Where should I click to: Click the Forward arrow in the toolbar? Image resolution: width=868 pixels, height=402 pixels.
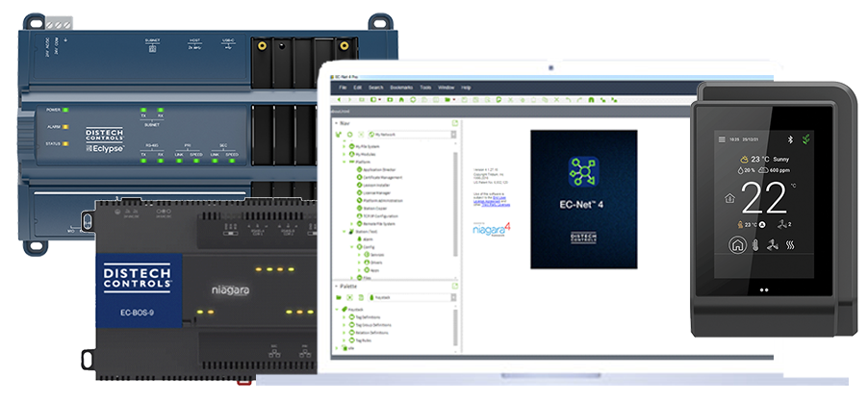(349, 100)
